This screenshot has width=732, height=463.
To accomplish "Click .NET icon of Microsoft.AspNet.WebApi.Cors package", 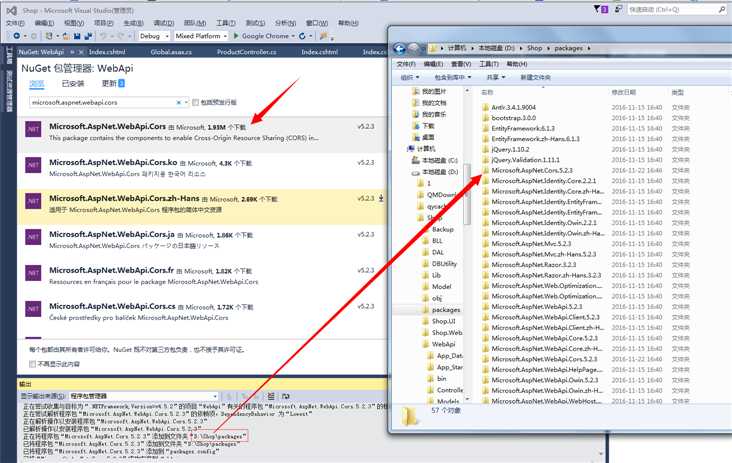I will tap(33, 129).
